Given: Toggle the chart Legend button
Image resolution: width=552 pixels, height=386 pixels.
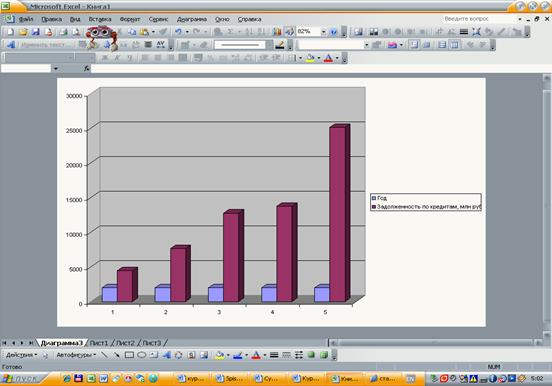Looking at the screenshot, I should [x=414, y=45].
